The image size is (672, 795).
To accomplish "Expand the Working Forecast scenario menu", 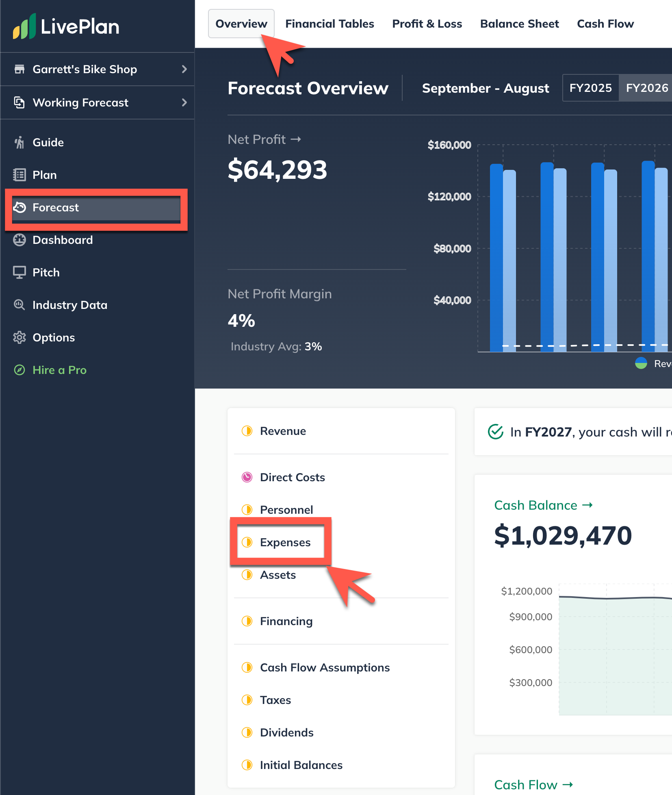I will click(98, 102).
